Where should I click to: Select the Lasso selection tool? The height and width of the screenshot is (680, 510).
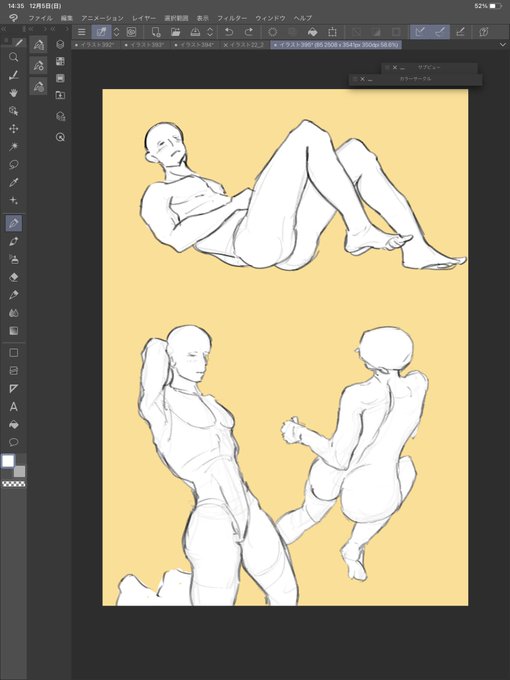(x=13, y=164)
